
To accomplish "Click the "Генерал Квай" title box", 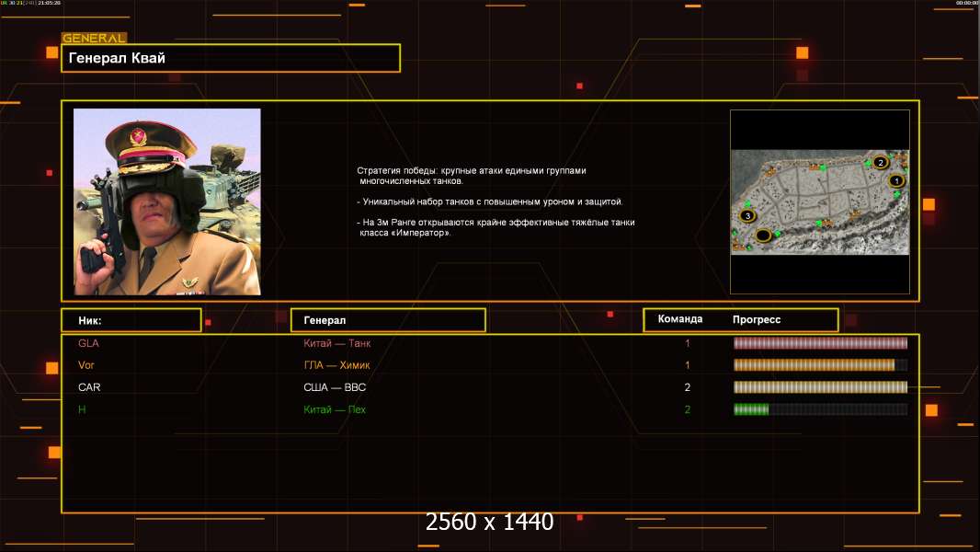I will pyautogui.click(x=231, y=58).
